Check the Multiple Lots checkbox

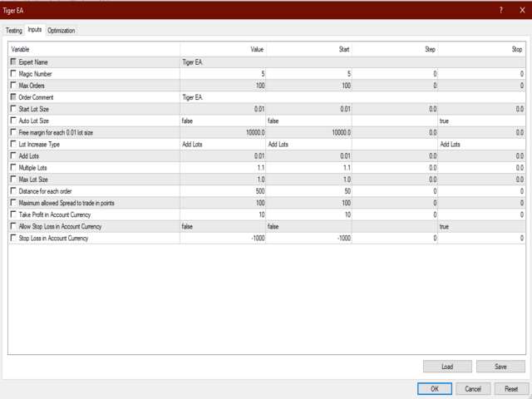pos(13,167)
